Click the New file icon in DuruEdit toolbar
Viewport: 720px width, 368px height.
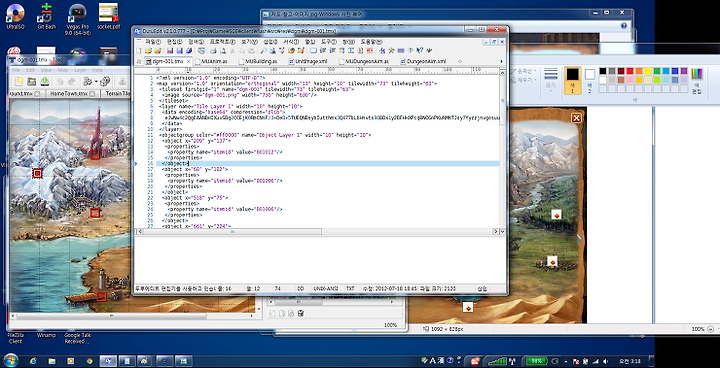[139, 50]
